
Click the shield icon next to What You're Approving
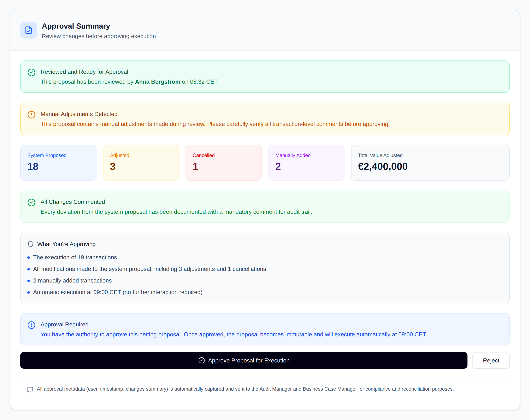point(30,244)
